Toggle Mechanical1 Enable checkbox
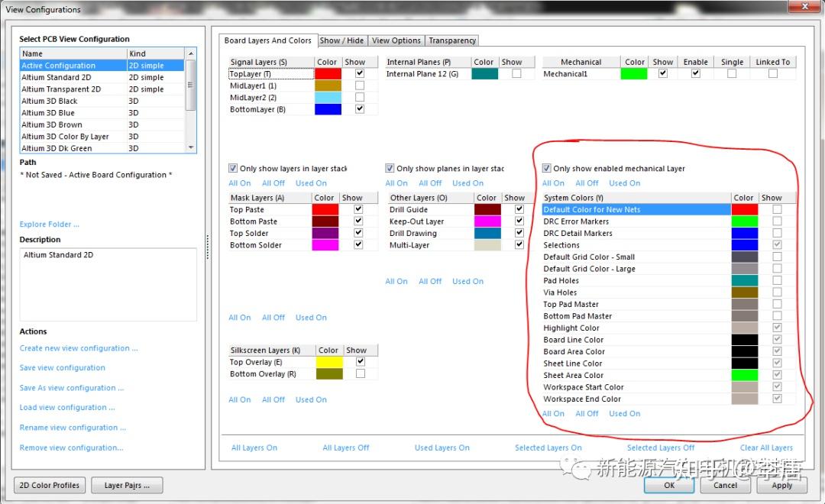The width and height of the screenshot is (825, 504). pos(696,73)
